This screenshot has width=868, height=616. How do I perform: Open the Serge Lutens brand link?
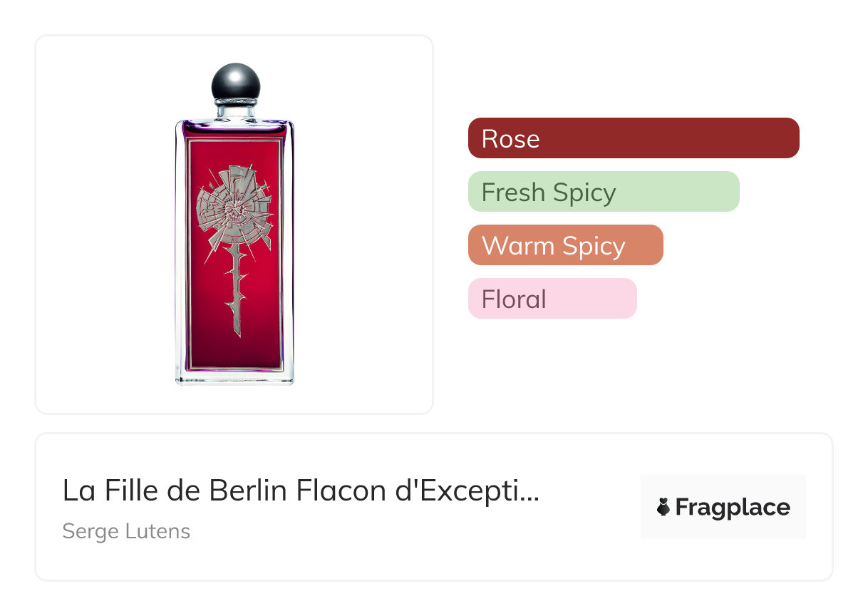[x=126, y=531]
